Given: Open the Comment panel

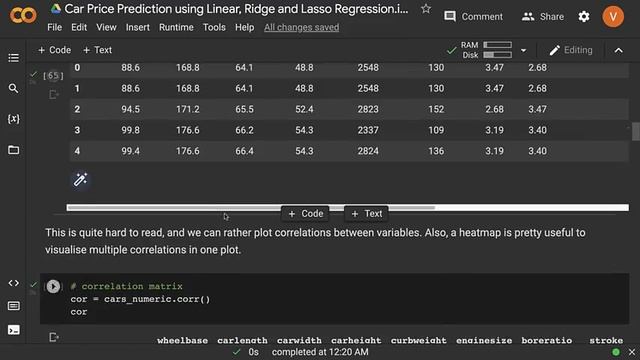Looking at the screenshot, I should pos(473,17).
